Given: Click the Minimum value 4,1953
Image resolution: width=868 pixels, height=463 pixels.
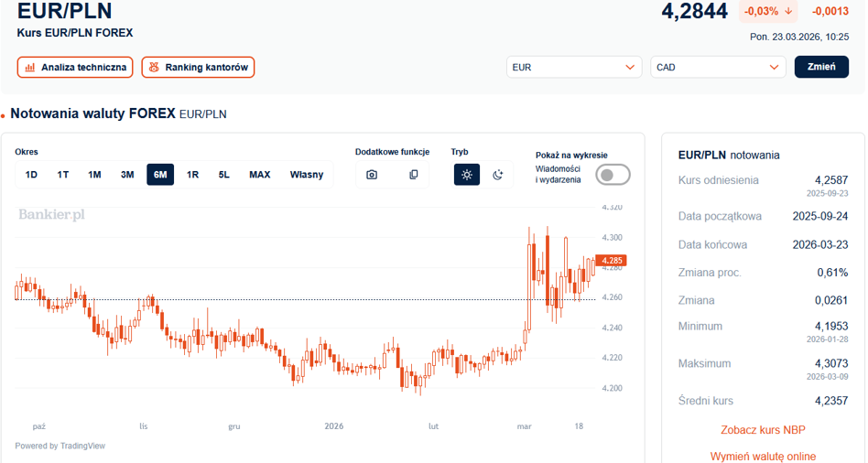Looking at the screenshot, I should coord(831,327).
